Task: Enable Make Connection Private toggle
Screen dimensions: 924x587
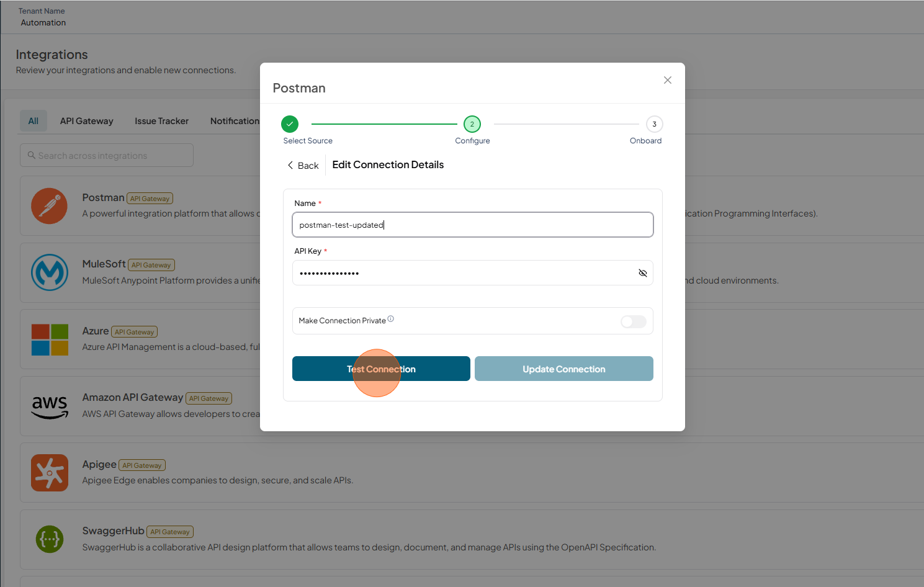Action: tap(634, 321)
